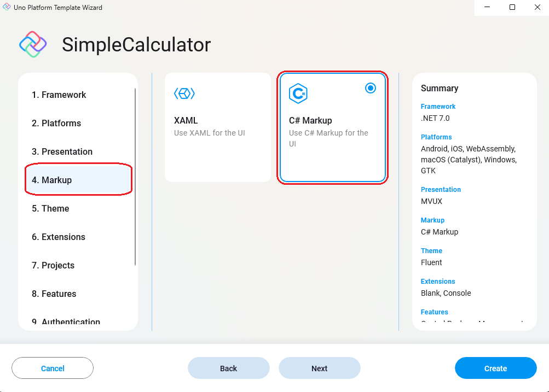Click the Platforms heading in the Summary panel
Screen dimensions: 549x392
tap(436, 137)
